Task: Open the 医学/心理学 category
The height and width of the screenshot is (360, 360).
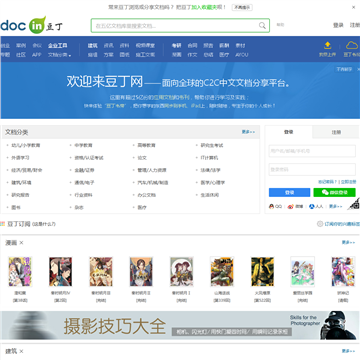Action: tap(213, 183)
